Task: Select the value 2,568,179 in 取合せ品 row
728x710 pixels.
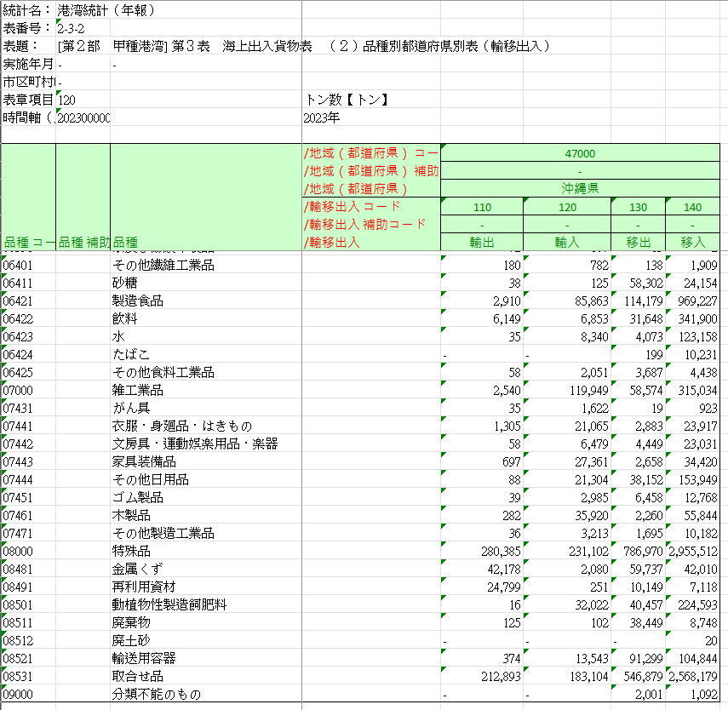Action: (693, 676)
